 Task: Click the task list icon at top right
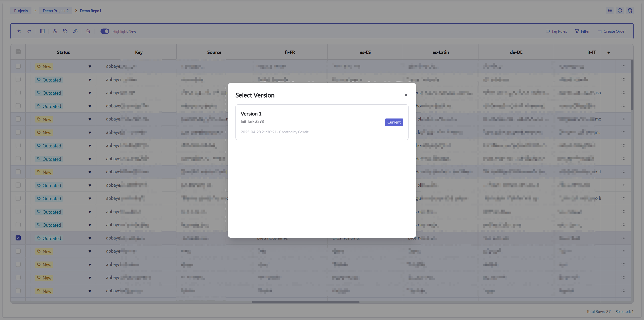[x=610, y=11]
